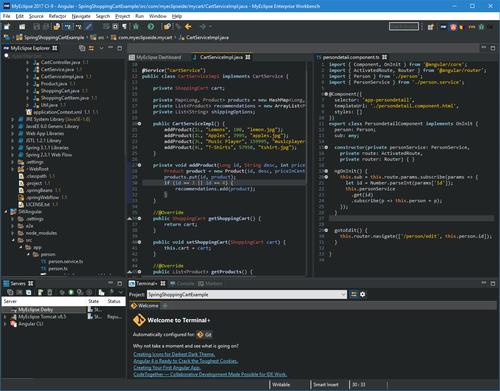Click the Git badge in Terminal+ welcome
500x391 pixels.
[204, 334]
